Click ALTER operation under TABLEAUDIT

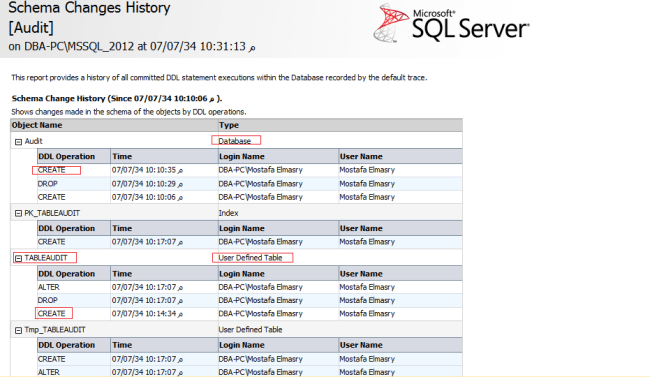click(x=49, y=287)
